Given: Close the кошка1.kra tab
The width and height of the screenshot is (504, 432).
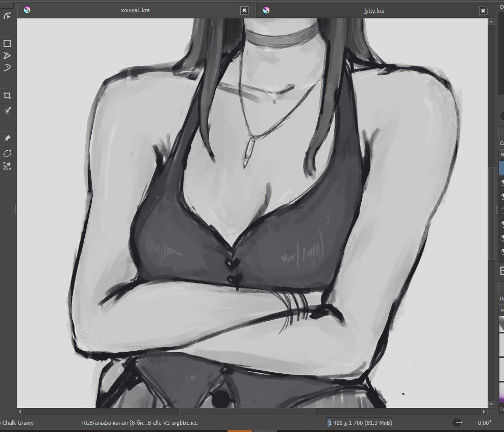Looking at the screenshot, I should click(x=244, y=10).
